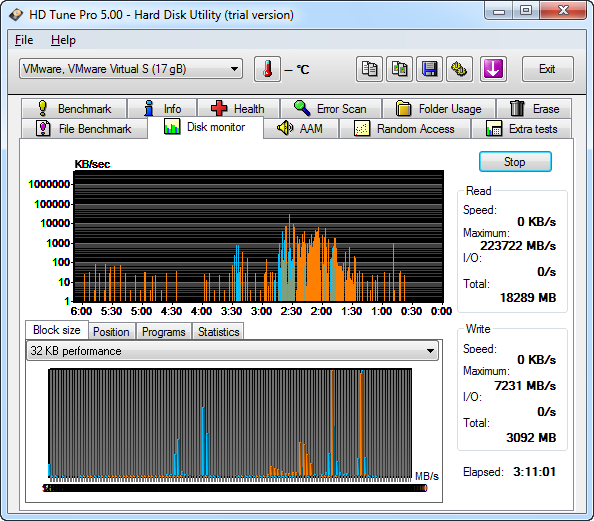Click the copy text to clipboard icon
The height and width of the screenshot is (521, 594).
(x=369, y=69)
